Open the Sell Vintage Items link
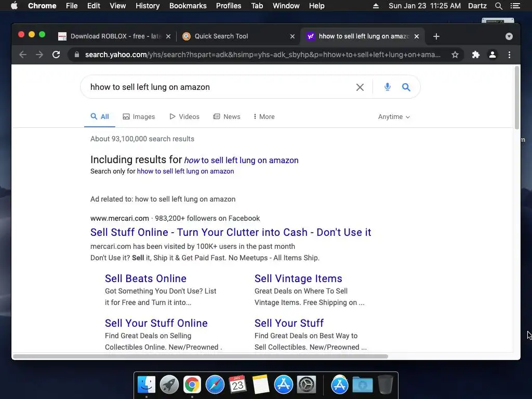 coord(298,278)
